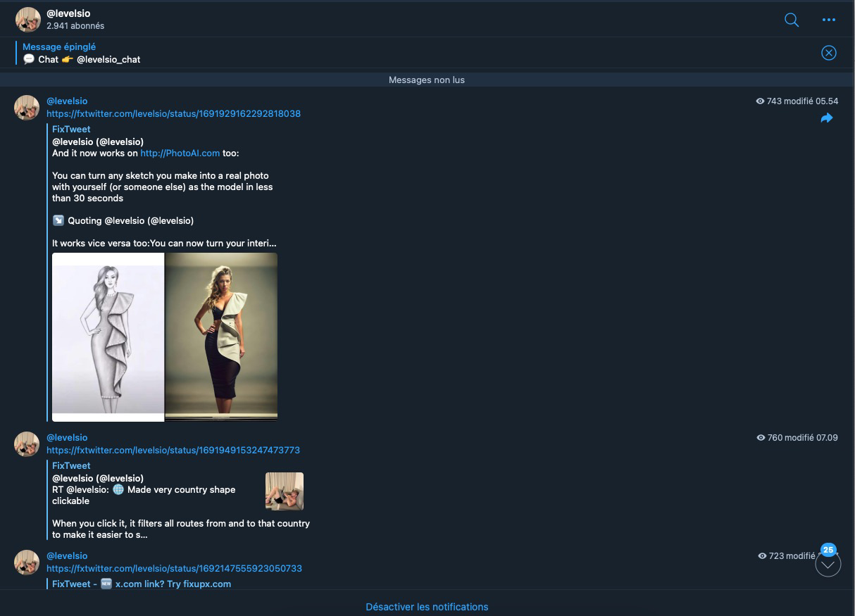
Task: Click the 760 modifié 07.09 view counter
Action: tap(797, 437)
